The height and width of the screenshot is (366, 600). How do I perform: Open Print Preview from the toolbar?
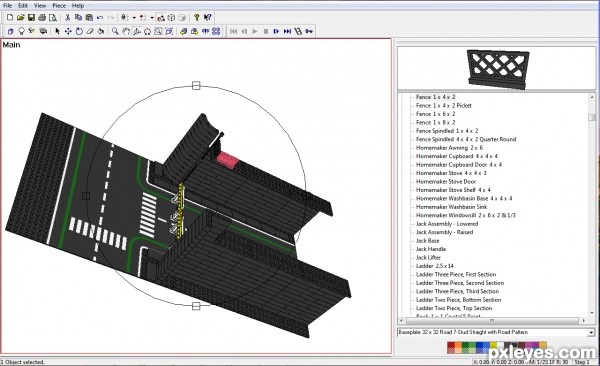(x=53, y=18)
